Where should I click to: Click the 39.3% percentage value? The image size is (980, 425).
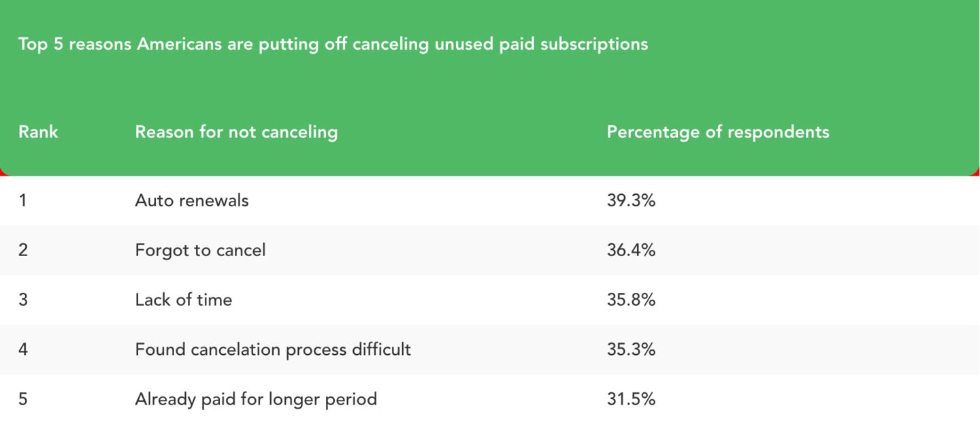click(x=631, y=201)
